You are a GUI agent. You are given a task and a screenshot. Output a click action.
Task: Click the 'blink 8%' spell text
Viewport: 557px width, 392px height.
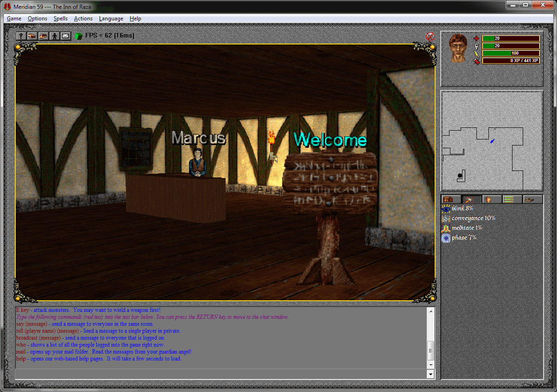pyautogui.click(x=462, y=209)
